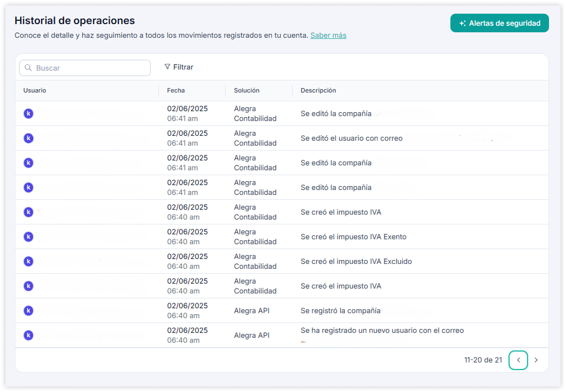Screen dimensions: 566x392
Task: Open the Alertas de seguridad panel
Action: pyautogui.click(x=499, y=23)
